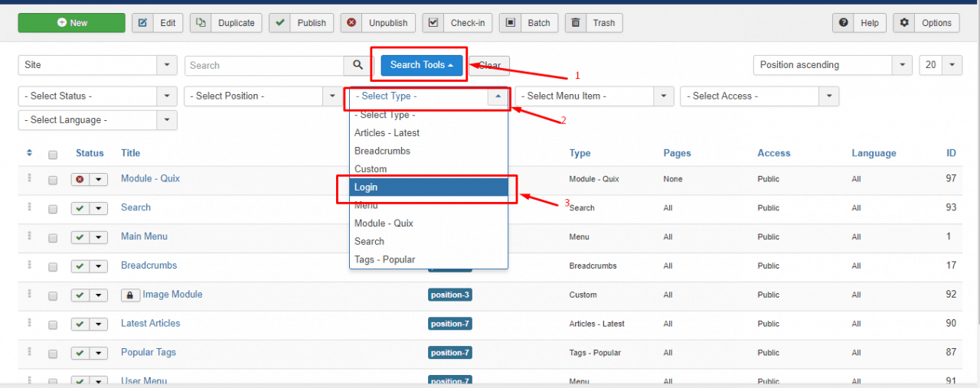Open the Latest Articles module link
The width and height of the screenshot is (980, 388).
point(150,323)
